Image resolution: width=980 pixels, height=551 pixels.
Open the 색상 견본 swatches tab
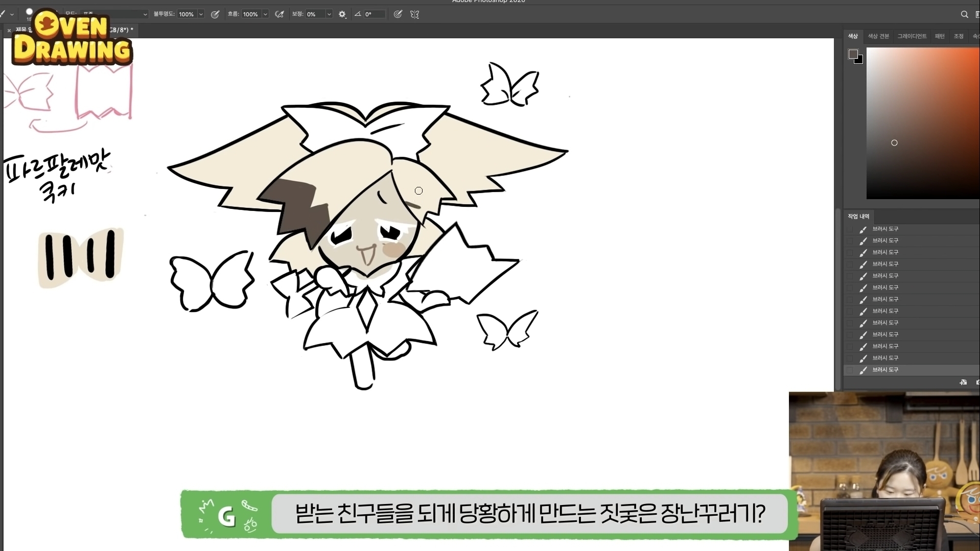pos(878,36)
